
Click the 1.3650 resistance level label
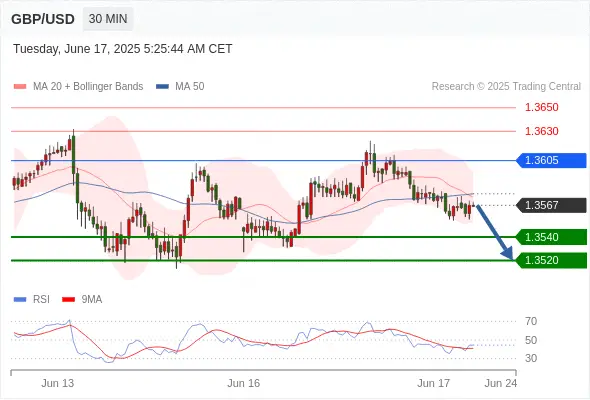click(x=541, y=107)
